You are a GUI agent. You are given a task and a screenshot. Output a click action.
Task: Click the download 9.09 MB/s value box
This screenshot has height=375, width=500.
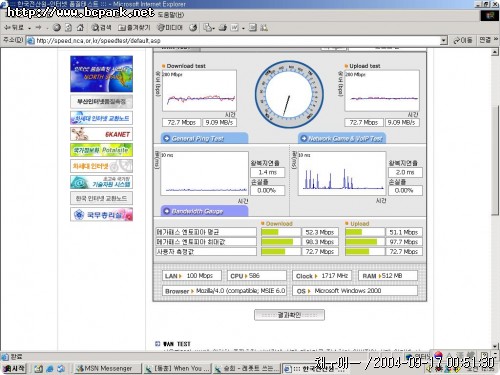click(219, 123)
